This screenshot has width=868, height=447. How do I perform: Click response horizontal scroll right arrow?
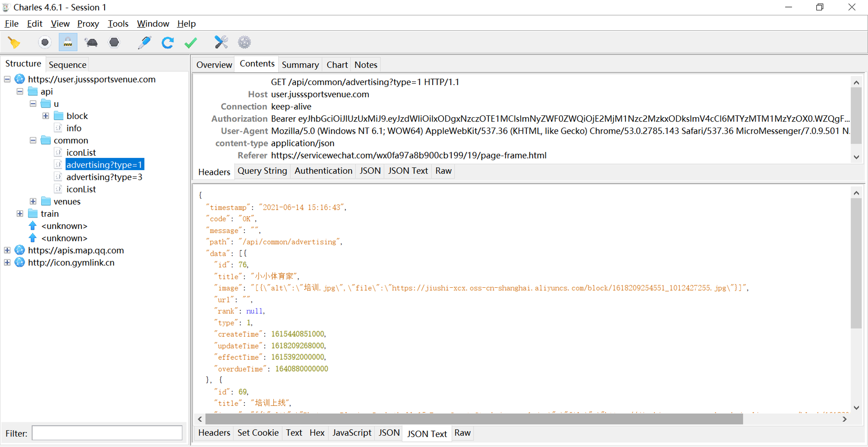pos(844,419)
